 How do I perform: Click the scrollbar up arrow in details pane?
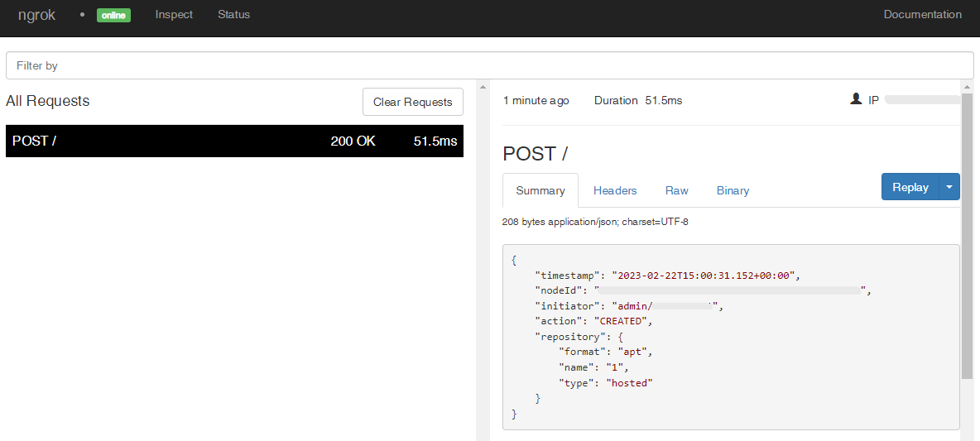[x=967, y=86]
